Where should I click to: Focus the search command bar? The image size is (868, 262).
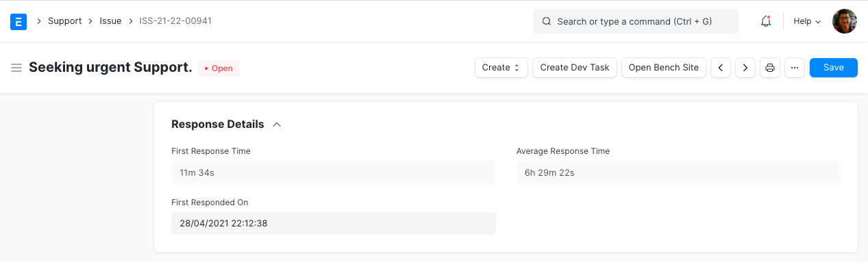pos(636,21)
